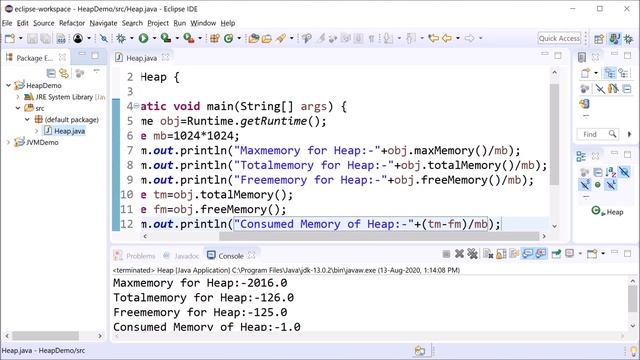The image size is (640, 360).
Task: Toggle Show Console on Standard Out change
Action: [x=528, y=254]
